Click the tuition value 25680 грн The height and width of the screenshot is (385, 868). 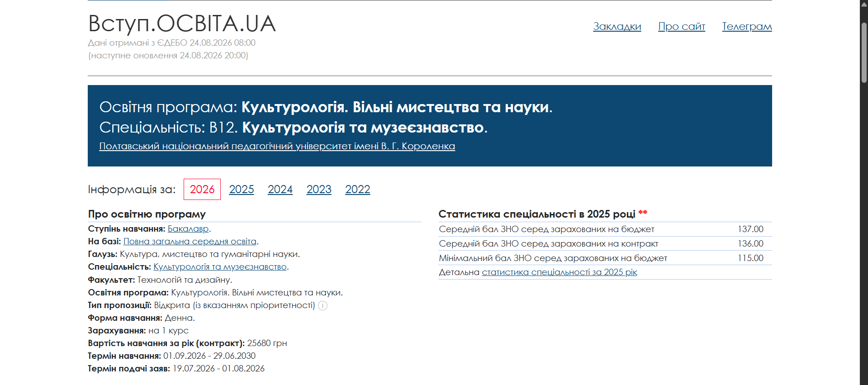(267, 343)
